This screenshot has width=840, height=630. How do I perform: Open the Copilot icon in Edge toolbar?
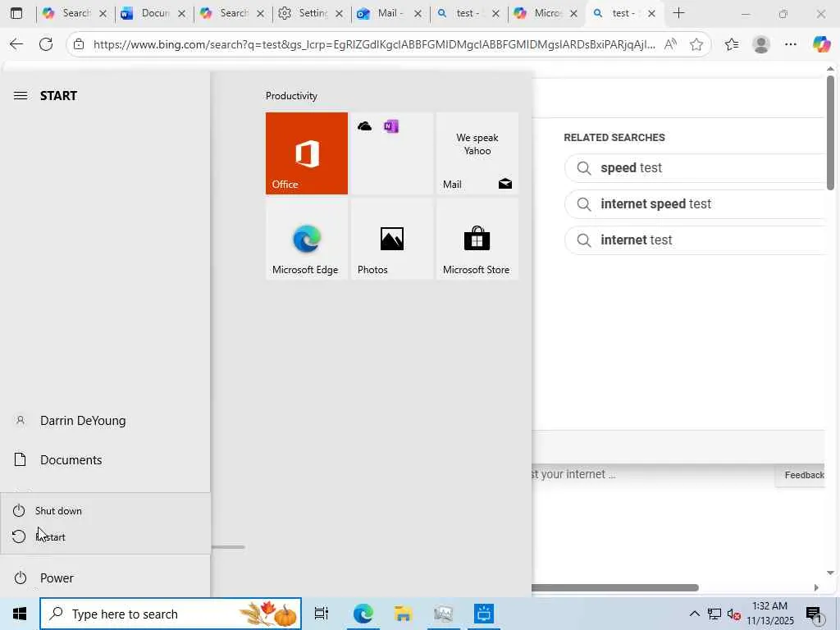(x=821, y=44)
